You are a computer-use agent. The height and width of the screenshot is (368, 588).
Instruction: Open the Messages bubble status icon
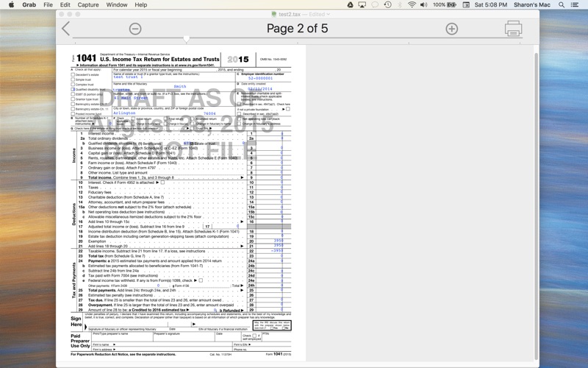[375, 4]
